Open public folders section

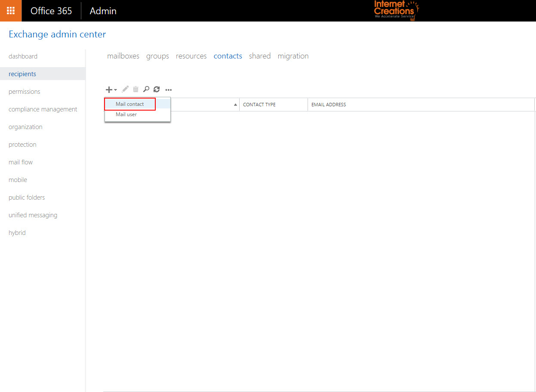pyautogui.click(x=27, y=198)
